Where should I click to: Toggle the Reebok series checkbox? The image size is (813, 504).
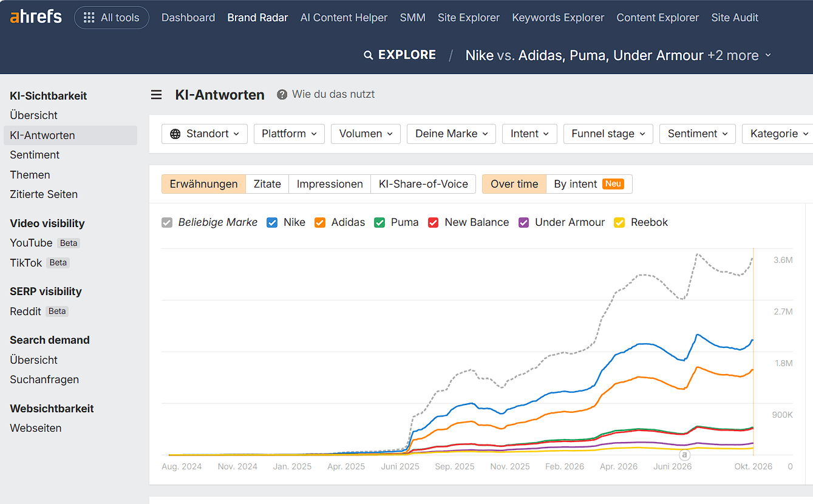coord(619,223)
